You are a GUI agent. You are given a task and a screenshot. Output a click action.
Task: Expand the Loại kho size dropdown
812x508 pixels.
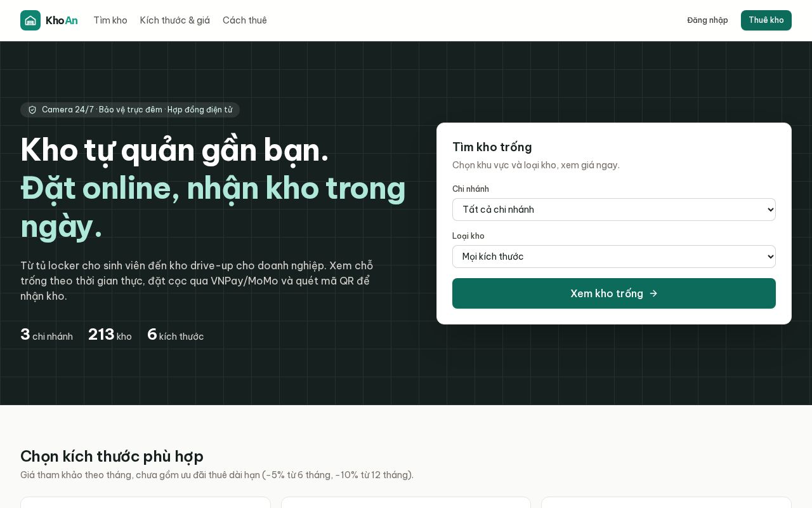(x=613, y=257)
